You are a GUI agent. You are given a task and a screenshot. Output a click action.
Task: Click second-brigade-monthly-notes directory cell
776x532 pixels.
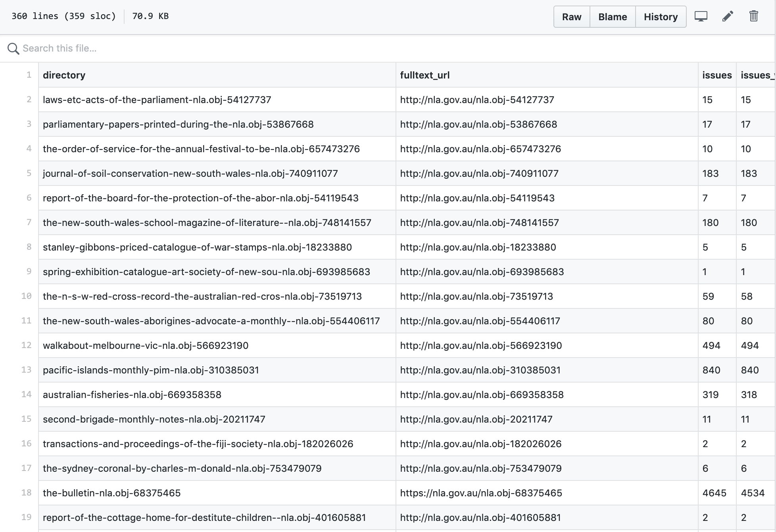154,419
